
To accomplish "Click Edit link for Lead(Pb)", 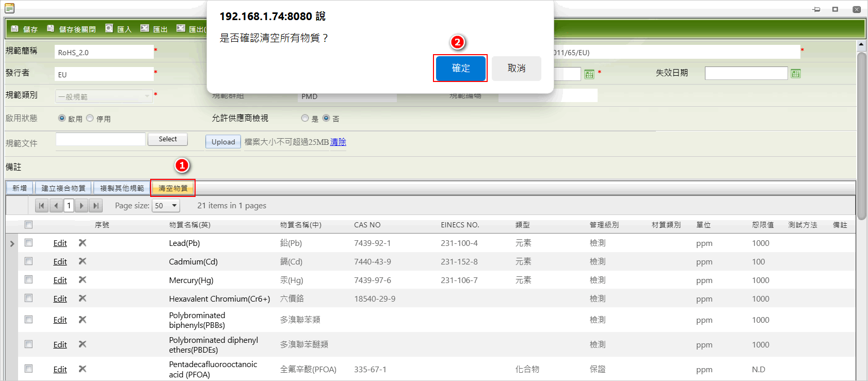I will coord(60,243).
